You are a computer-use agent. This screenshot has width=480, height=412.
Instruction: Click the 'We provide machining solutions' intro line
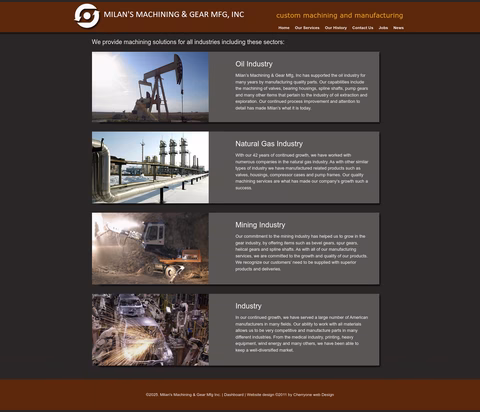(188, 42)
